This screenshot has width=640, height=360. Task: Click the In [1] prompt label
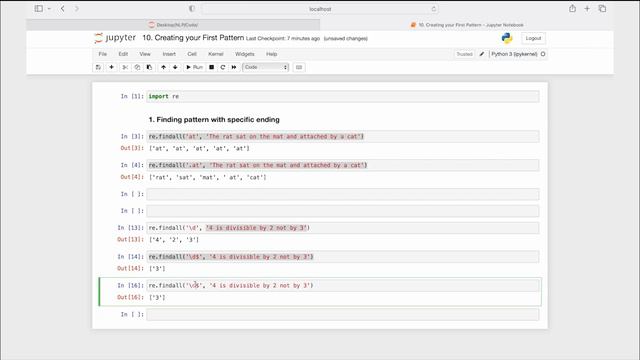click(x=132, y=96)
